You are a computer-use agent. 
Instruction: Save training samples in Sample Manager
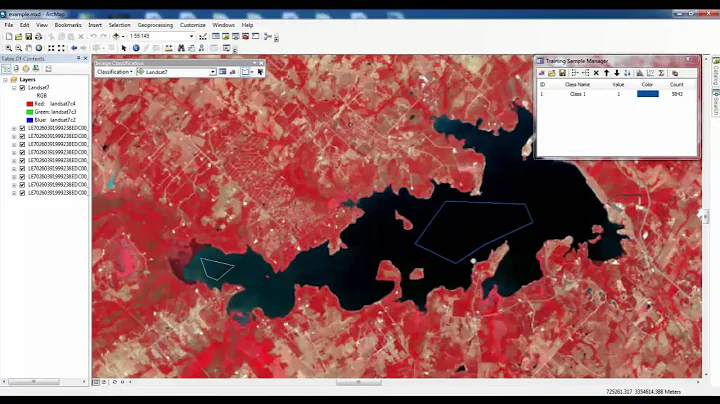coord(562,73)
